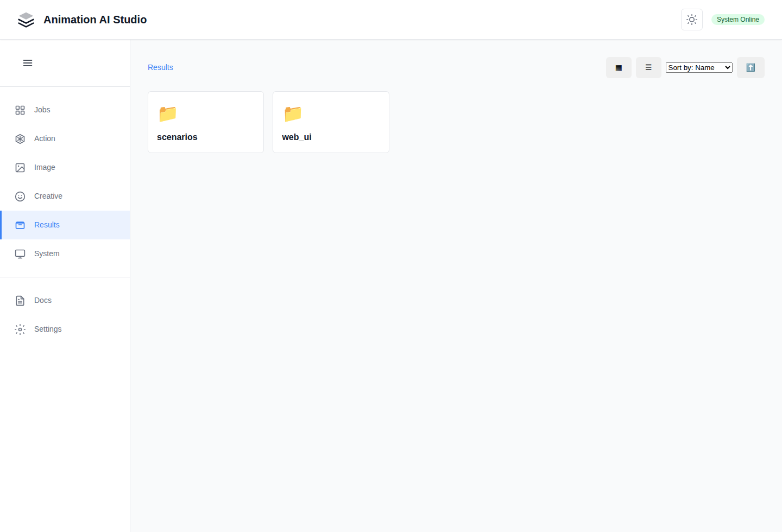782x532 pixels.
Task: Switch to list view
Action: pos(648,68)
